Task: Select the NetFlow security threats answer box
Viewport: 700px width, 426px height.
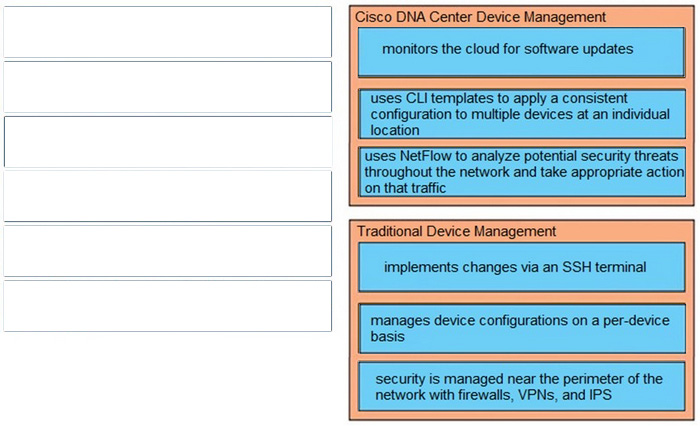Action: [x=522, y=172]
